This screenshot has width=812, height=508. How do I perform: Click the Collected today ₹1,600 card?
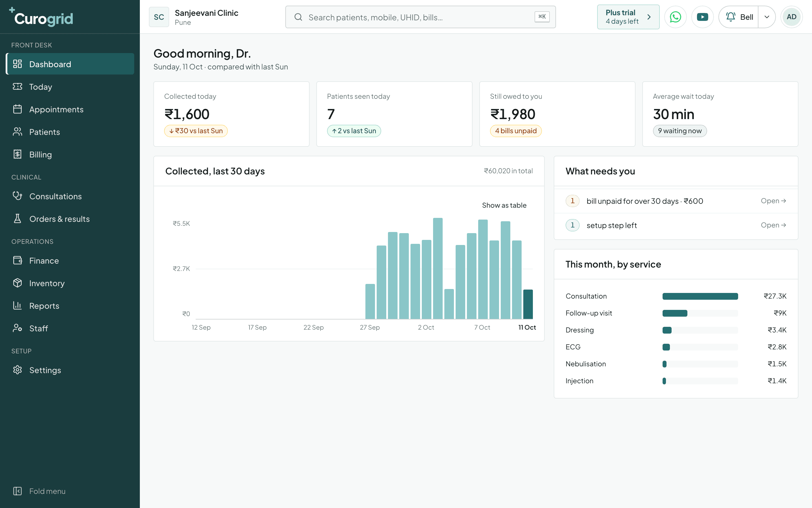click(x=231, y=114)
